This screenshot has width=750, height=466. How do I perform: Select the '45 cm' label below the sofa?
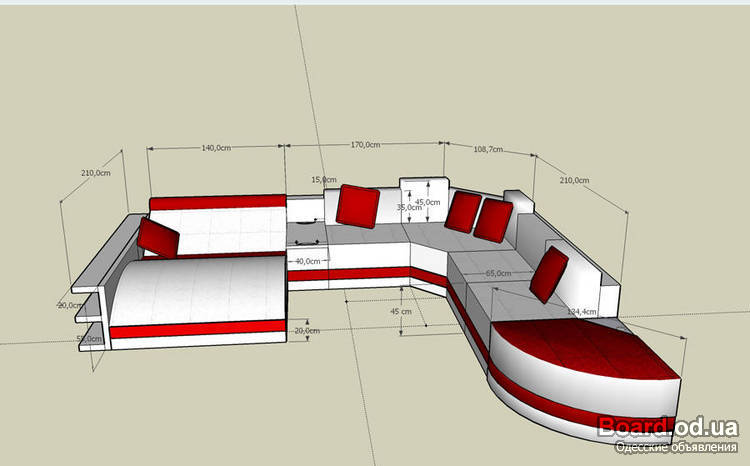point(401,311)
